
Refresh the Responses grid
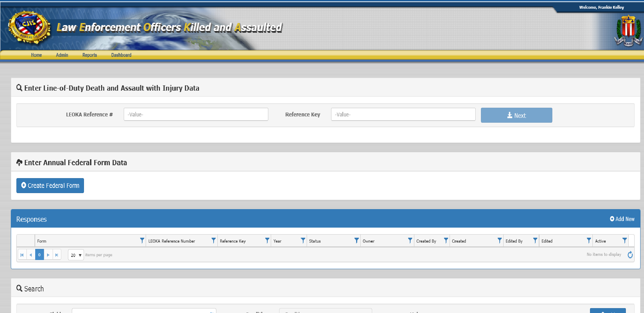click(630, 255)
